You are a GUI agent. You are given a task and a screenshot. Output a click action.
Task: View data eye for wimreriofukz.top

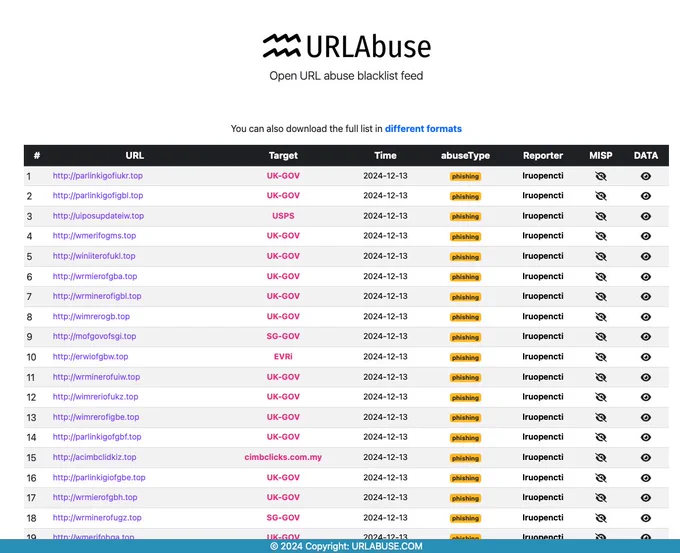point(646,397)
